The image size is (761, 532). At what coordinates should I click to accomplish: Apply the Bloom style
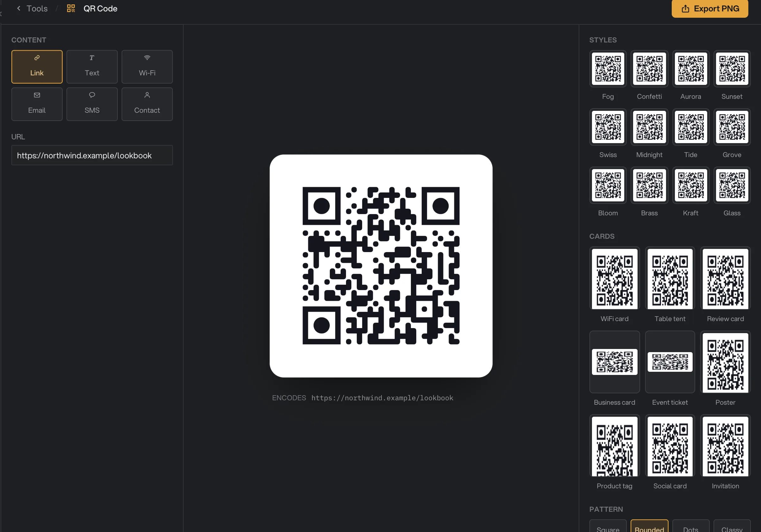click(x=608, y=185)
